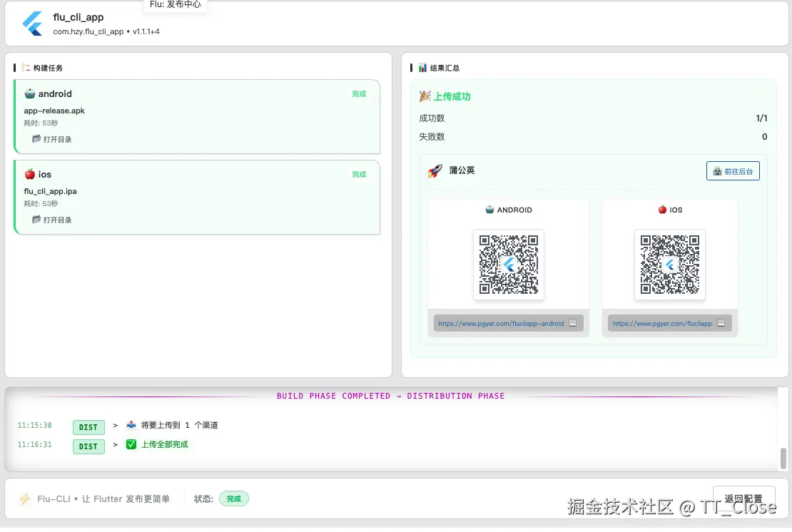Click the IOS QR code image
This screenshot has width=792, height=532.
click(x=670, y=265)
